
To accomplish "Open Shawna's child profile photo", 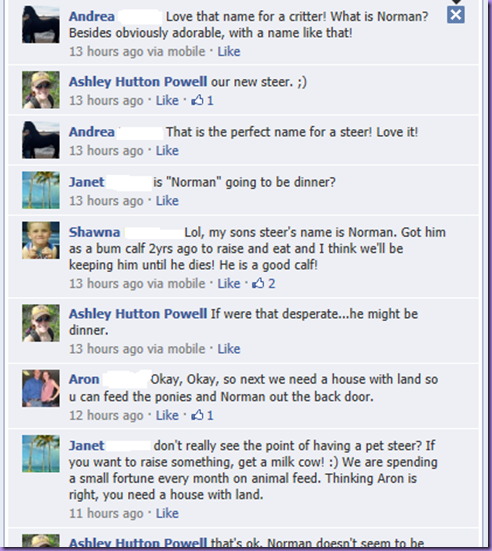I will (41, 240).
